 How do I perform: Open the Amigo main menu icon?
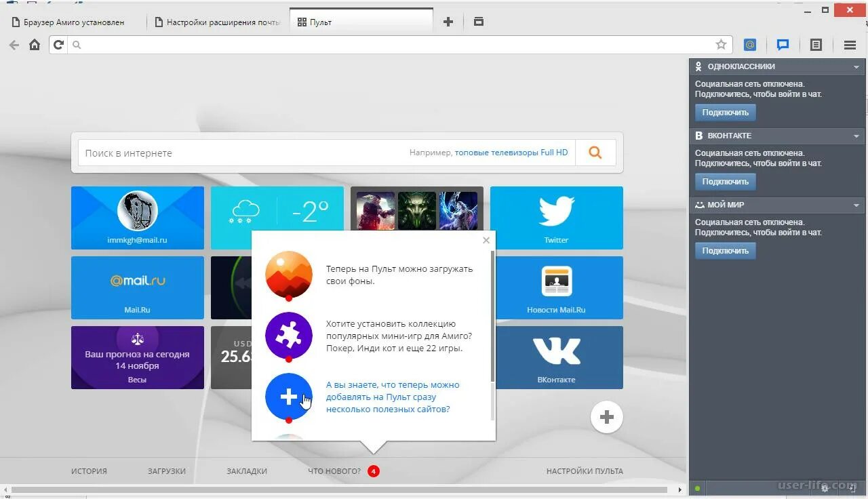(x=850, y=45)
